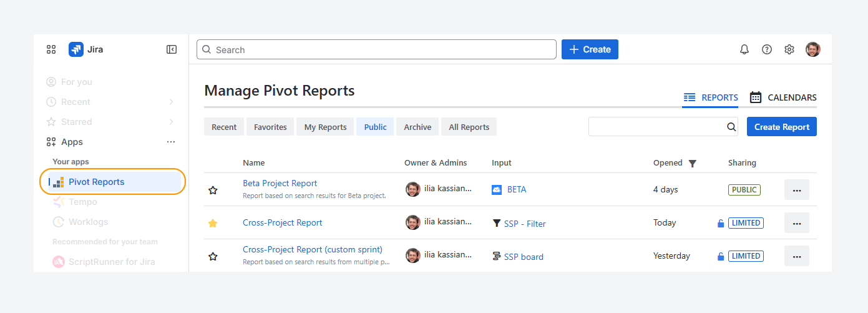The height and width of the screenshot is (313, 868).
Task: Click the blue Create button
Action: [590, 49]
